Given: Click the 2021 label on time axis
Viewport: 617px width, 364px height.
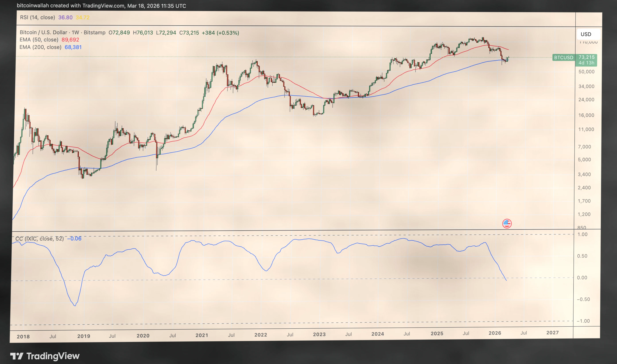Looking at the screenshot, I should 202,335.
